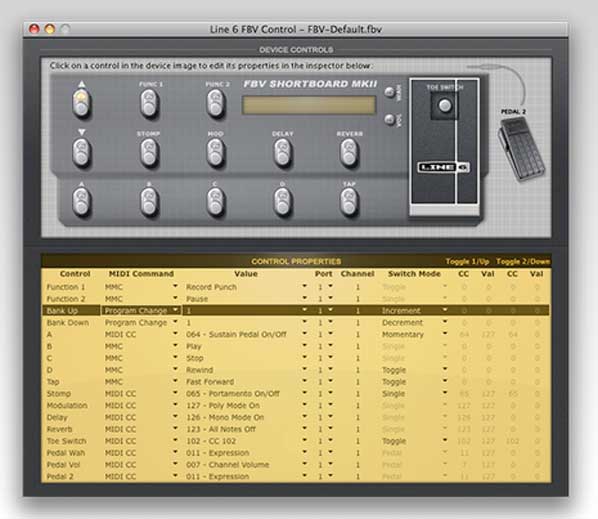The width and height of the screenshot is (598, 519).
Task: Click '007 - Channel Volume' value
Action: [x=228, y=464]
